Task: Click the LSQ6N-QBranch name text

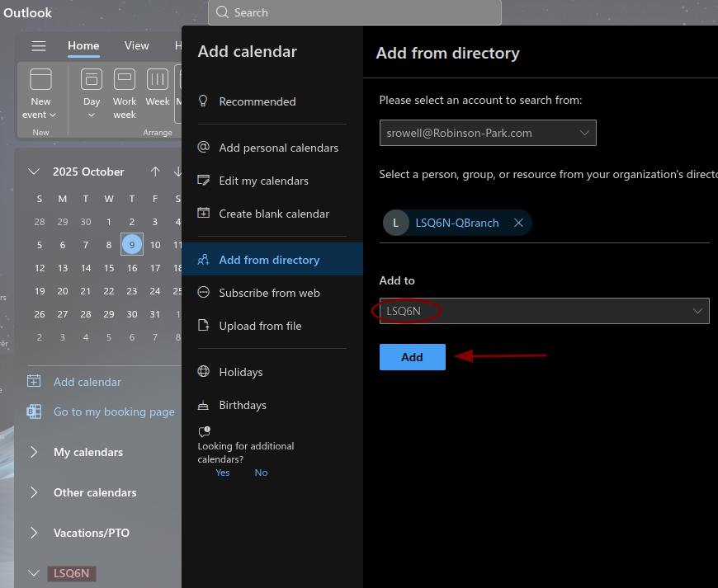Action: (457, 223)
